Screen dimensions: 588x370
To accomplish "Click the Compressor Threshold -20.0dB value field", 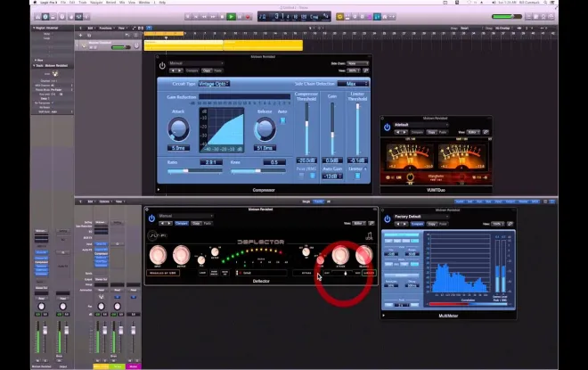I will [306, 160].
